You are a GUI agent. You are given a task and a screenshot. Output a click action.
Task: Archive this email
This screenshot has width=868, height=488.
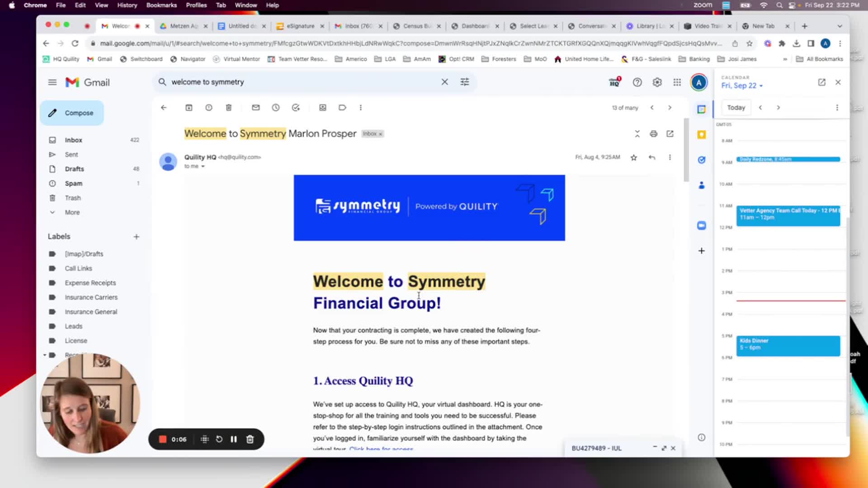[189, 108]
